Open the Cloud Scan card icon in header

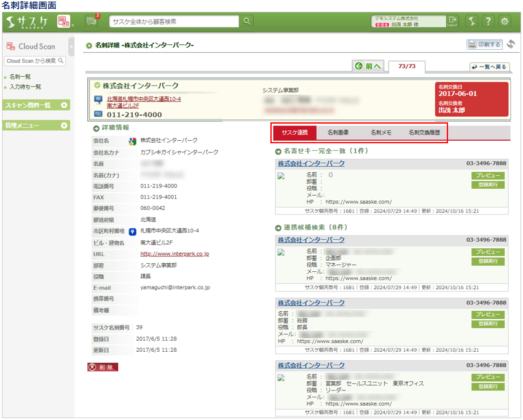(x=63, y=22)
